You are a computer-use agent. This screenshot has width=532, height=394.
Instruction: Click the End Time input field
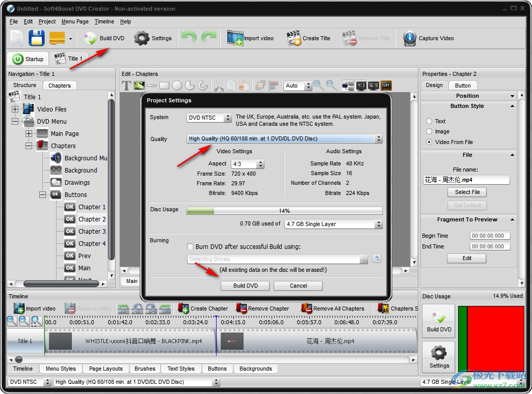pos(490,246)
